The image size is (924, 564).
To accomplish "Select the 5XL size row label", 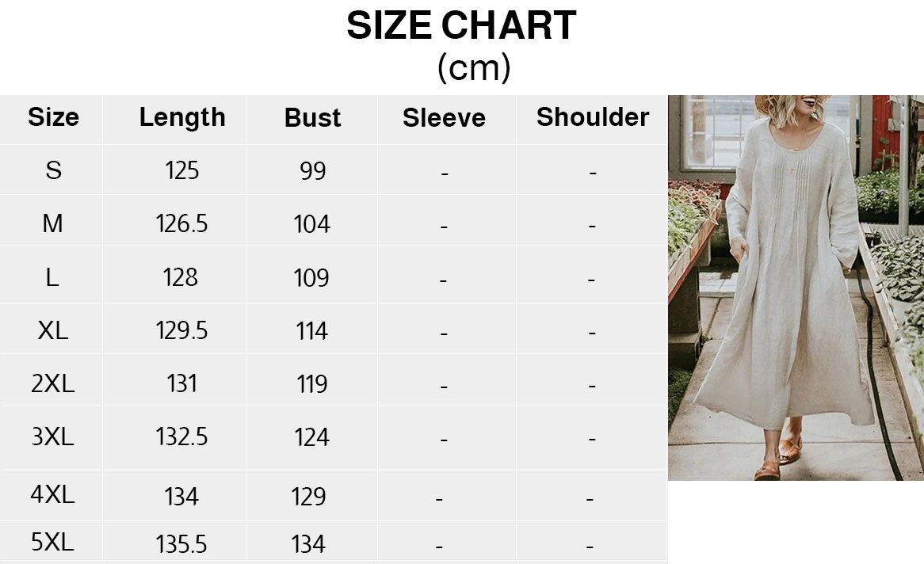I will pos(52,543).
